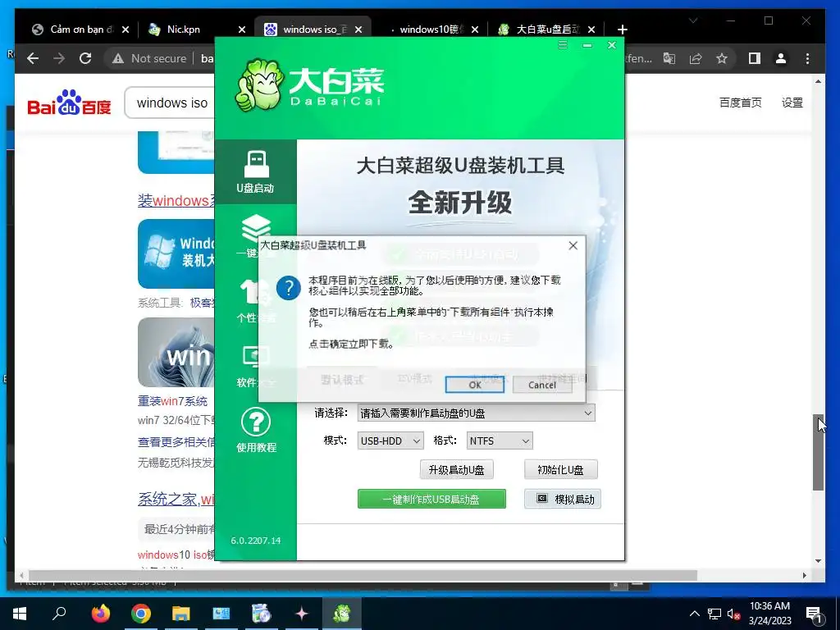
Task: Click the Baidu page vertical scrollbar thumb
Action: 818,453
